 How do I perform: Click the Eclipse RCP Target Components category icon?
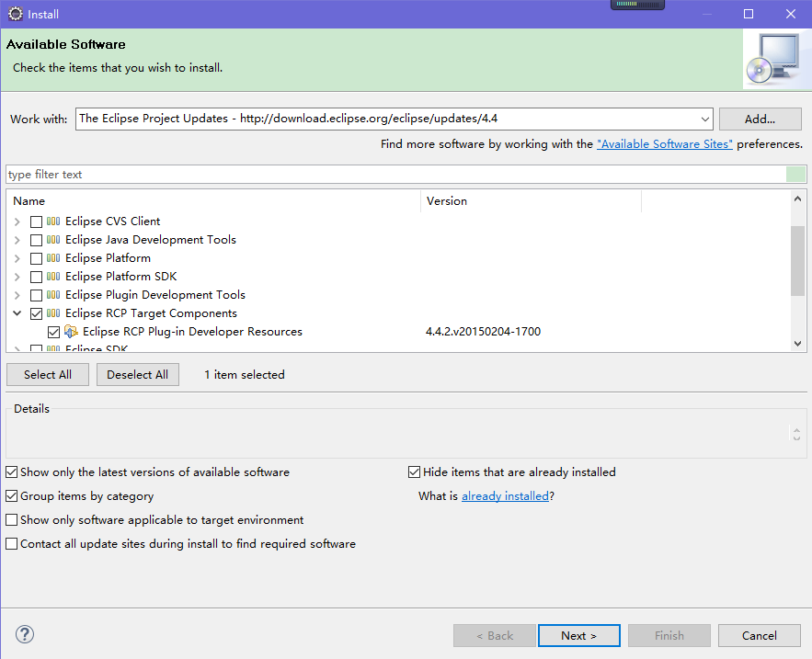53,313
